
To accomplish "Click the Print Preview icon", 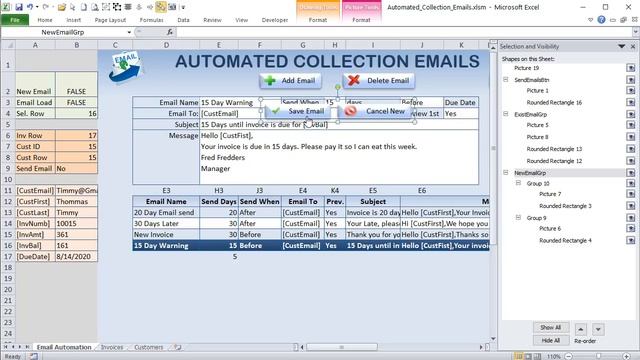I will [x=94, y=7].
